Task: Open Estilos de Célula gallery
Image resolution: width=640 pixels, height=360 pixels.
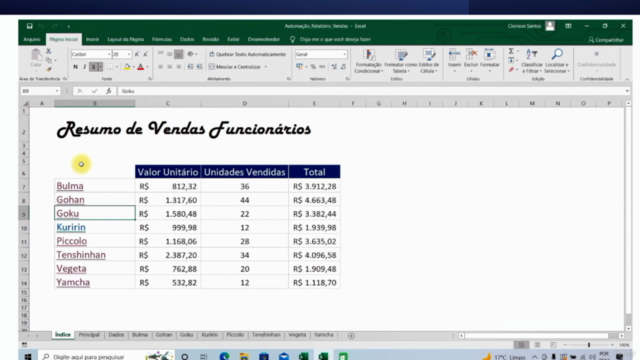Action: [x=429, y=61]
